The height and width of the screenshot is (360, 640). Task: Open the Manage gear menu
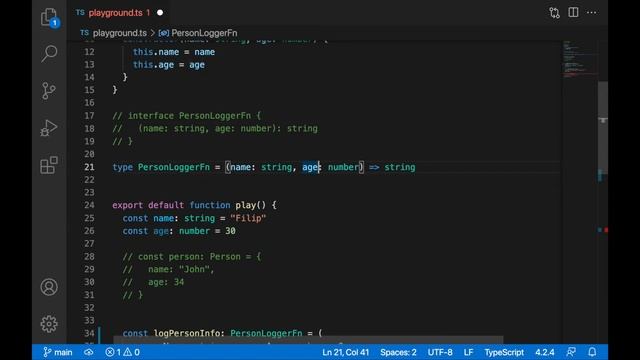point(49,324)
